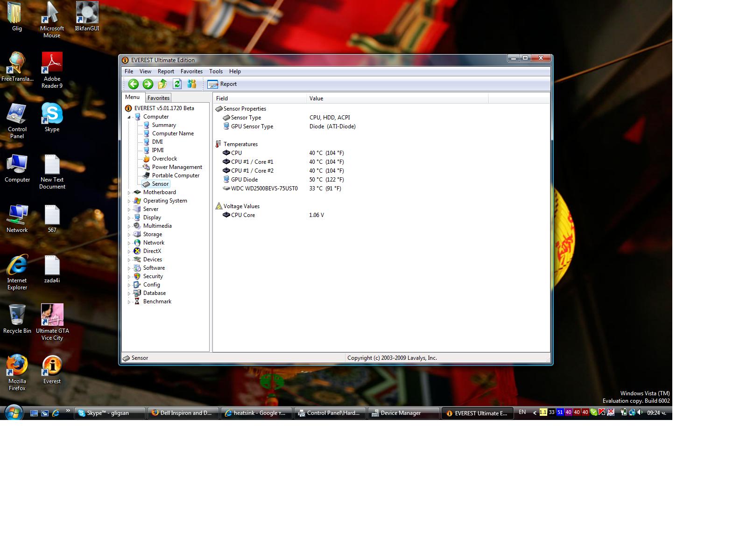Select Software in the tree
The height and width of the screenshot is (560, 747).
154,268
